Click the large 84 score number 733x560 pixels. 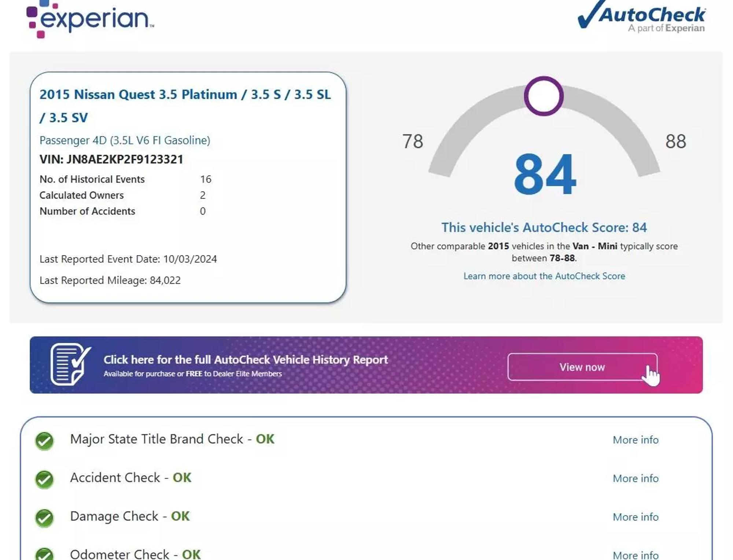pos(545,174)
